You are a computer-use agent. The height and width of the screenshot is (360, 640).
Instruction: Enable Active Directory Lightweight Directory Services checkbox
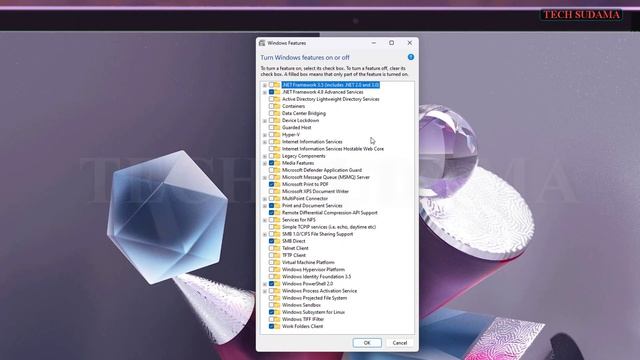[271, 99]
